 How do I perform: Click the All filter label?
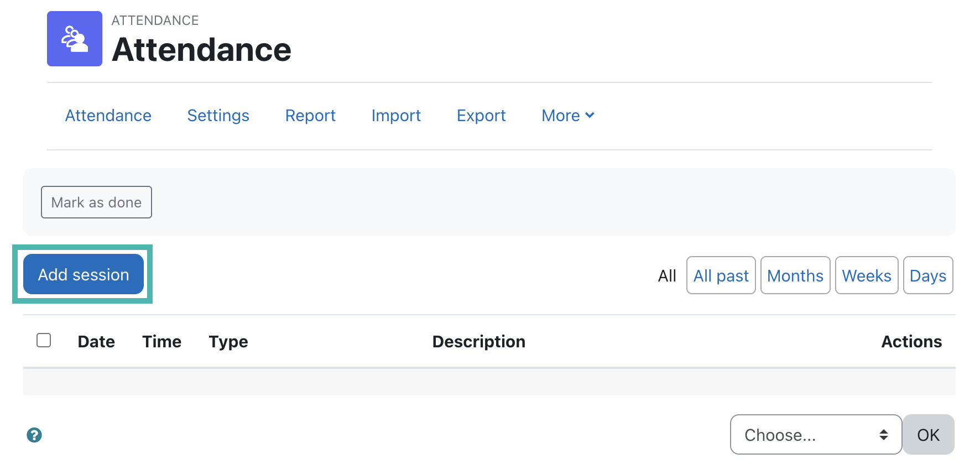[x=667, y=275]
